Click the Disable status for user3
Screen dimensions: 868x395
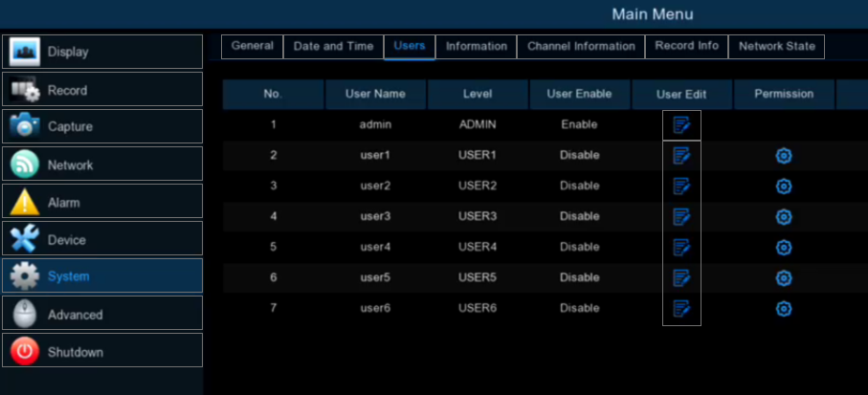tap(580, 216)
